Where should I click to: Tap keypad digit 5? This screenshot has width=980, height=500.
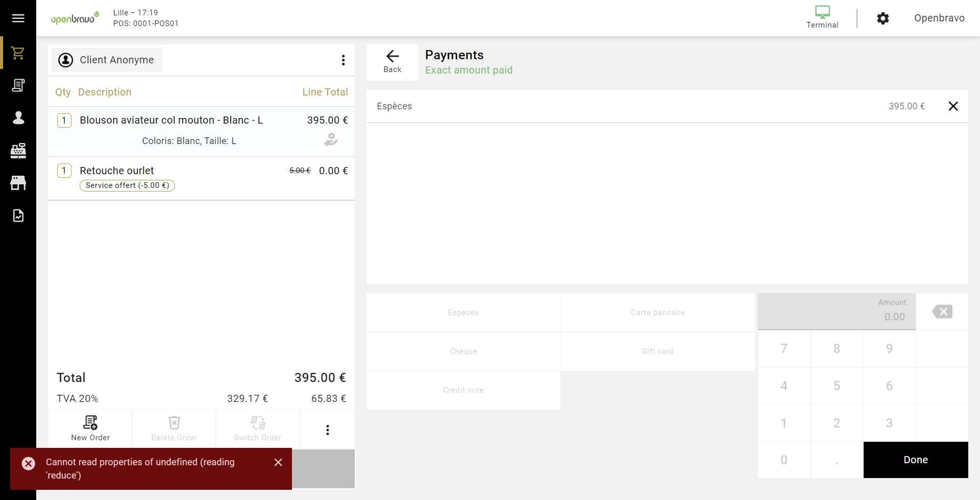[836, 386]
